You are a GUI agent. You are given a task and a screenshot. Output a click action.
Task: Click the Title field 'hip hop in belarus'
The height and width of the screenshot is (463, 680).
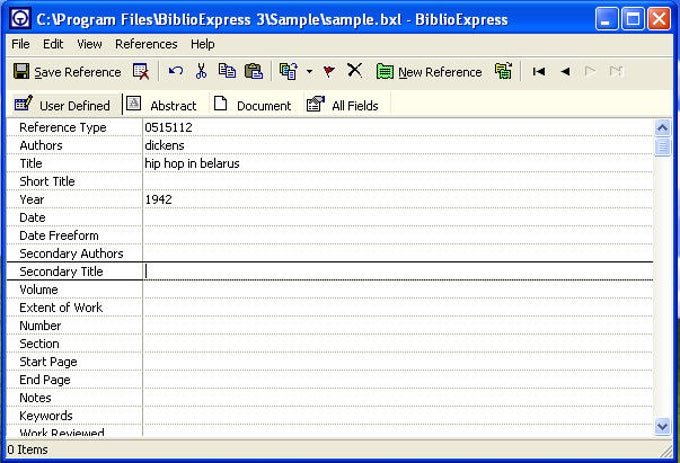point(398,163)
